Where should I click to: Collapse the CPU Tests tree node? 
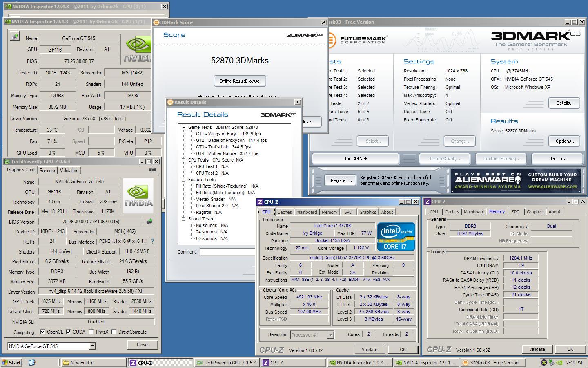click(x=183, y=160)
